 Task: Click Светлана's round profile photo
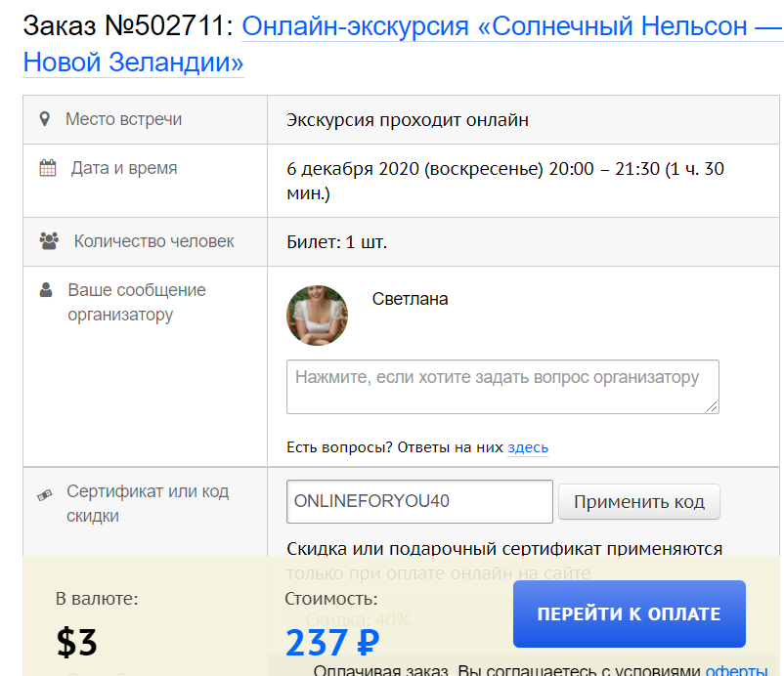click(x=317, y=316)
